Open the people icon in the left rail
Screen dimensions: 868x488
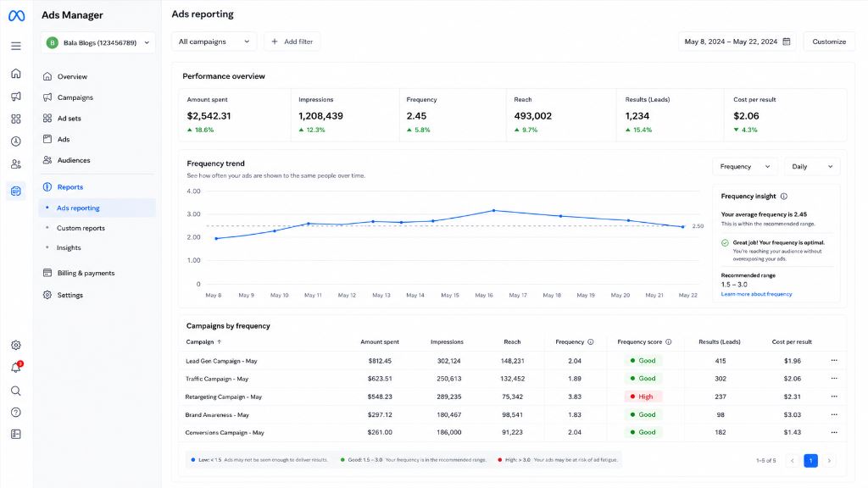tap(16, 164)
